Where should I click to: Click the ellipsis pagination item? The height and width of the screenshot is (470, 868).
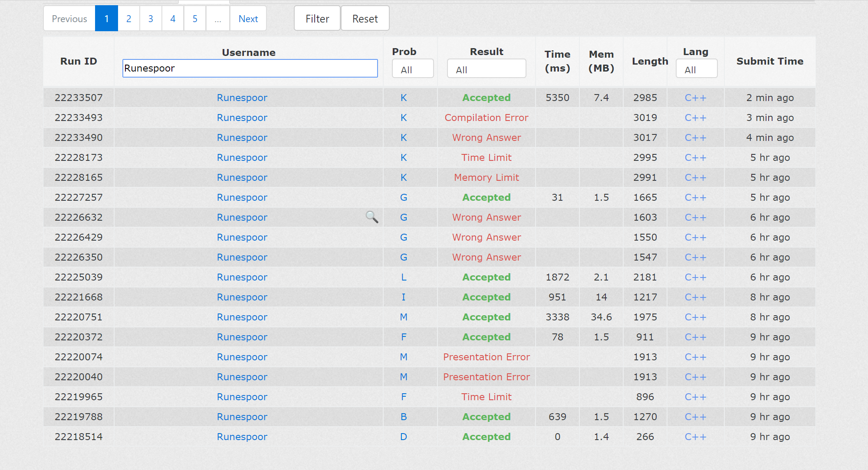pos(218,19)
